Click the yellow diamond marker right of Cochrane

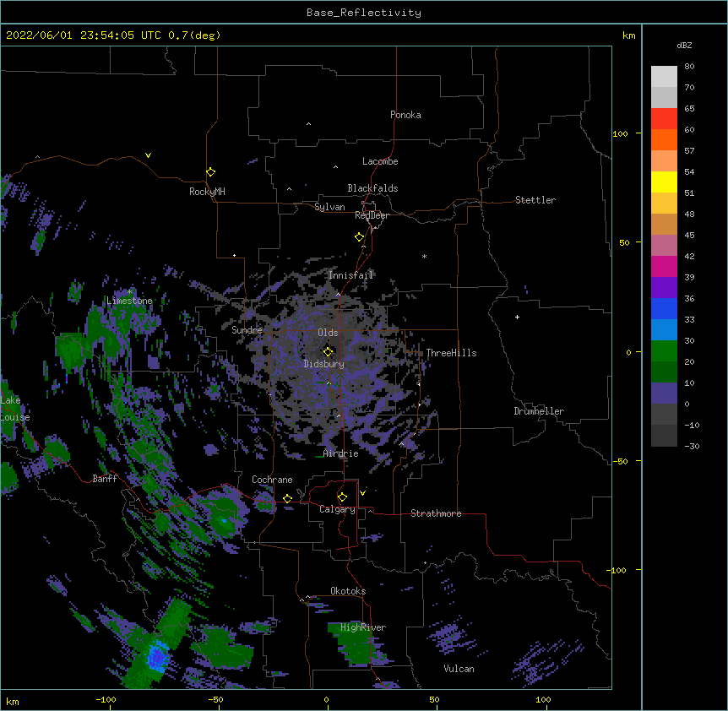tap(287, 498)
